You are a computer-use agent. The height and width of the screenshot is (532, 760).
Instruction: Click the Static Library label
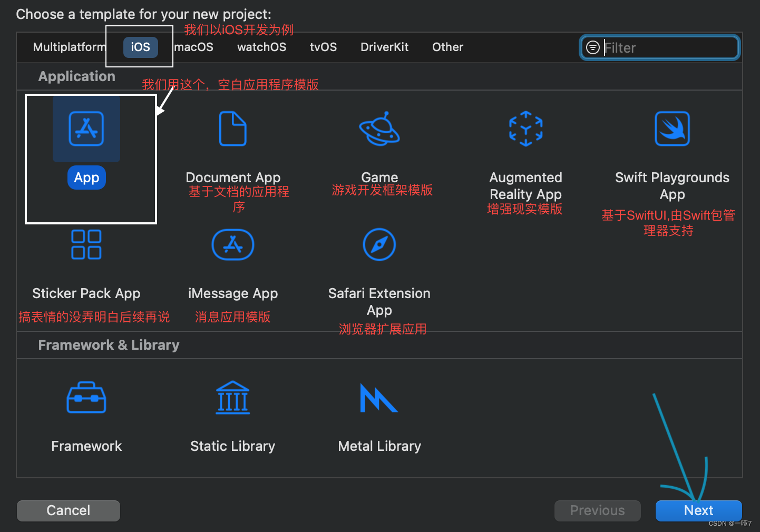(x=233, y=446)
